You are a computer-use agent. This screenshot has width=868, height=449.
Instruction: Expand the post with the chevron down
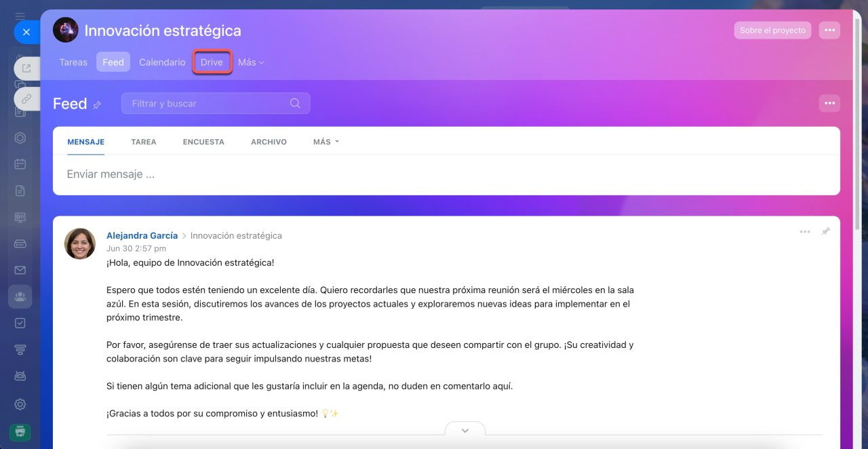pos(465,429)
